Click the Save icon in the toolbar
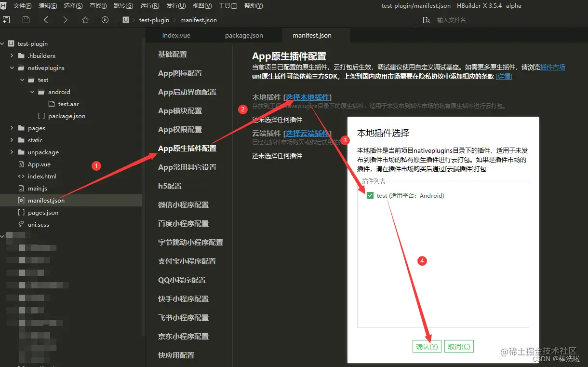This screenshot has width=588, height=367. point(26,20)
